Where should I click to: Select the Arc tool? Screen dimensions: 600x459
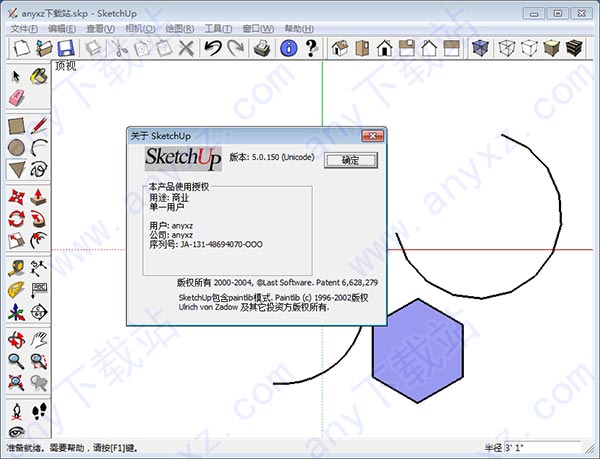point(39,148)
